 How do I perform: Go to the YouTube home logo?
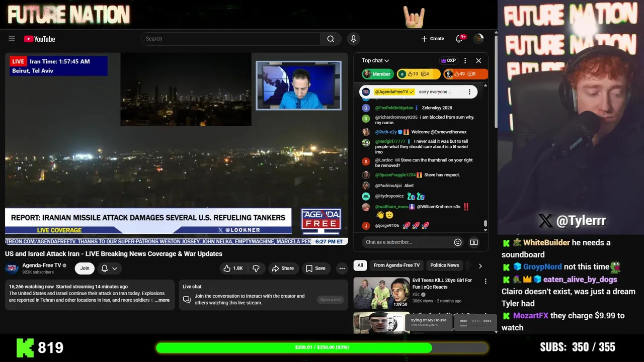[x=39, y=39]
